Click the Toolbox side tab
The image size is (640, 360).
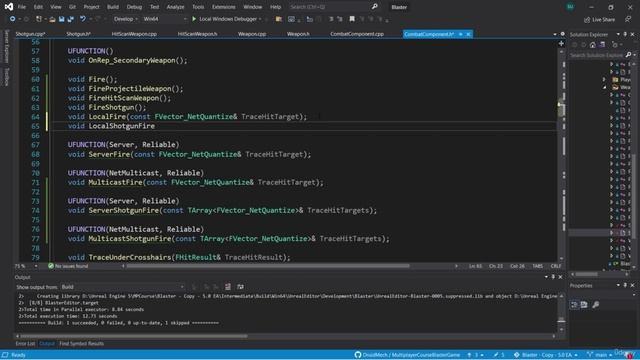click(6, 77)
